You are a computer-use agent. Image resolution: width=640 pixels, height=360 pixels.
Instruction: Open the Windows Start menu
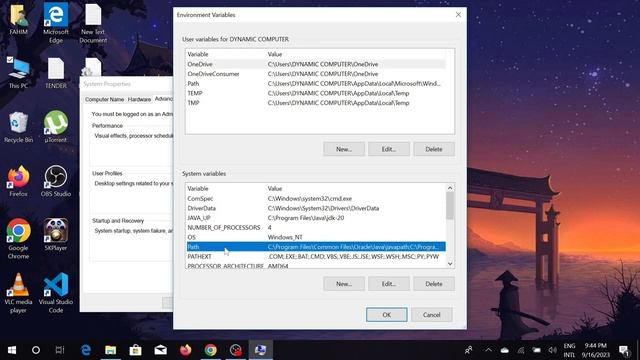(x=12, y=350)
